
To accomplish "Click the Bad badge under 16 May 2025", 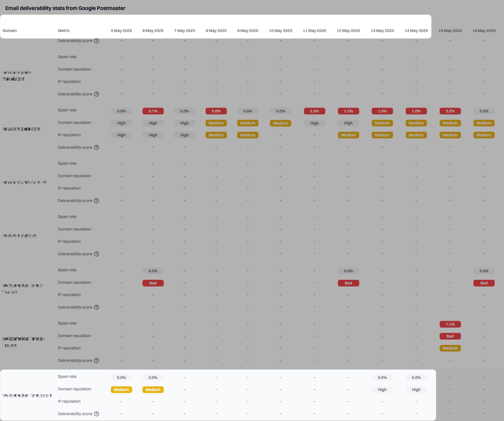I will pyautogui.click(x=484, y=283).
